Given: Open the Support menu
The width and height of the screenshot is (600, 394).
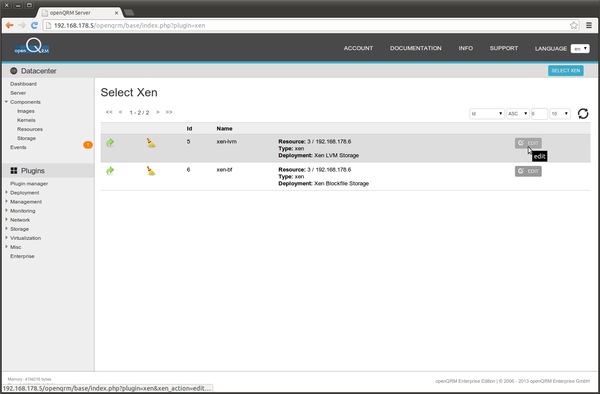Looking at the screenshot, I should tap(504, 48).
